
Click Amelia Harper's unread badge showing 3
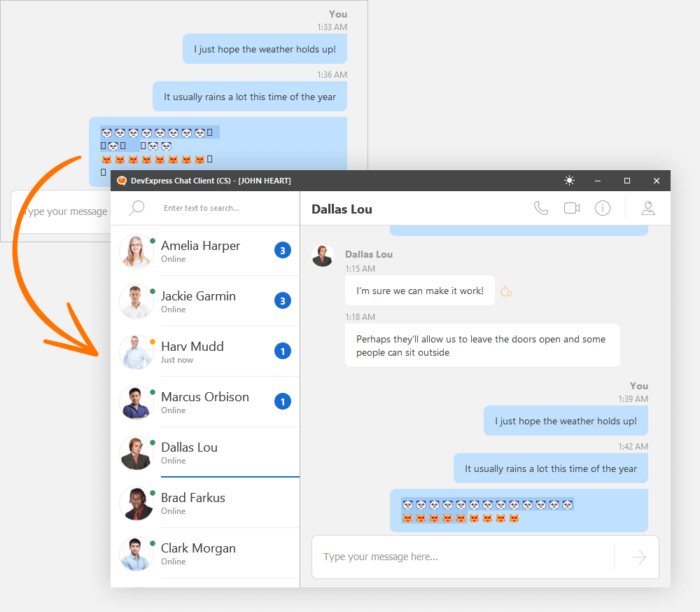pyautogui.click(x=283, y=251)
